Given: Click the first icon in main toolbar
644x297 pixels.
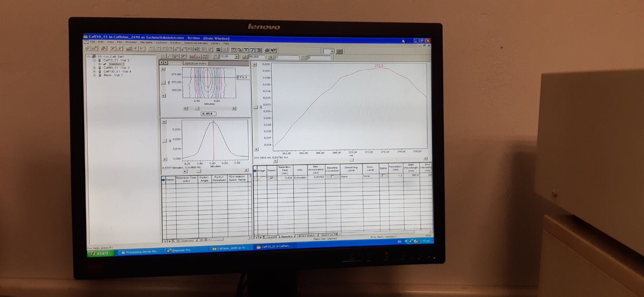Looking at the screenshot, I should pos(87,48).
